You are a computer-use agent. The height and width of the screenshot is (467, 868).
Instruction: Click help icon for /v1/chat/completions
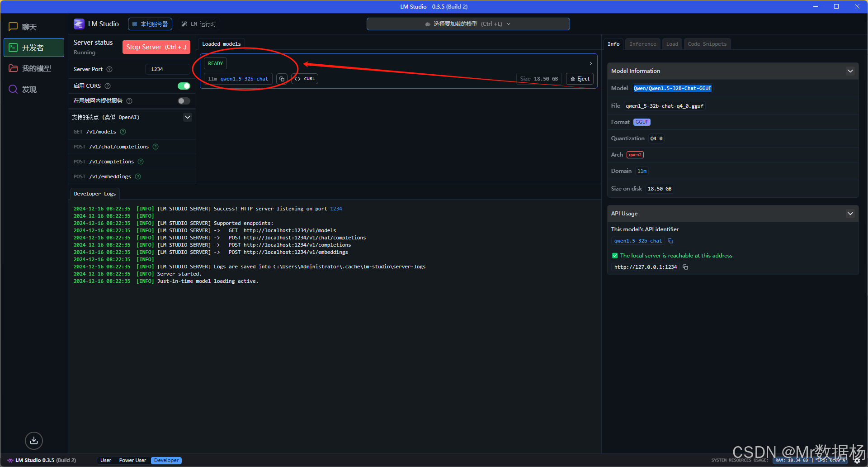[x=156, y=147]
